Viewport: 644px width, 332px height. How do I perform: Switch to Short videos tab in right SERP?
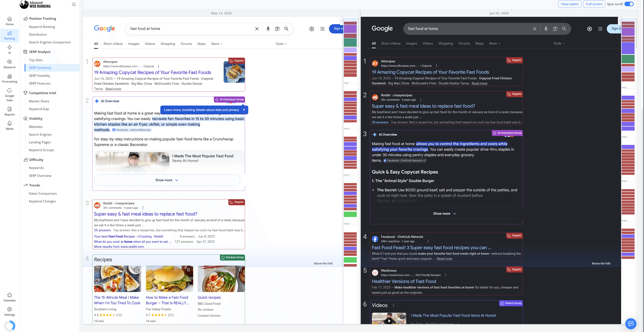(x=391, y=44)
